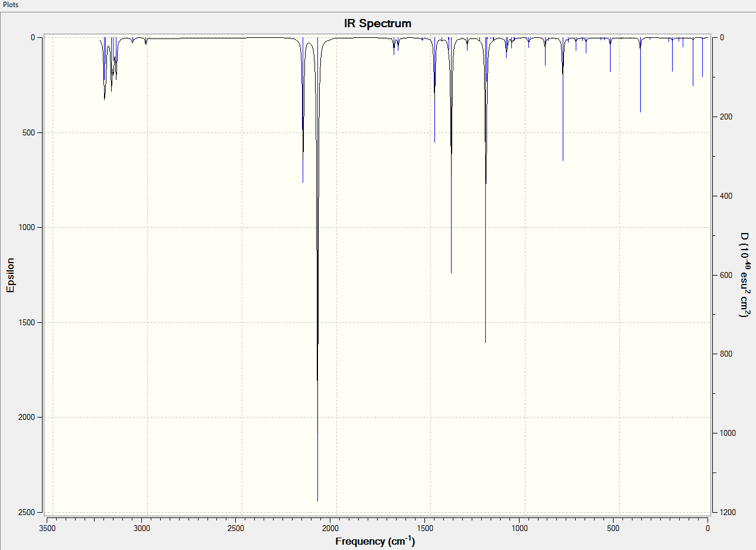Select the blue peak near 2150 cm-1
756x550 pixels.
303,110
